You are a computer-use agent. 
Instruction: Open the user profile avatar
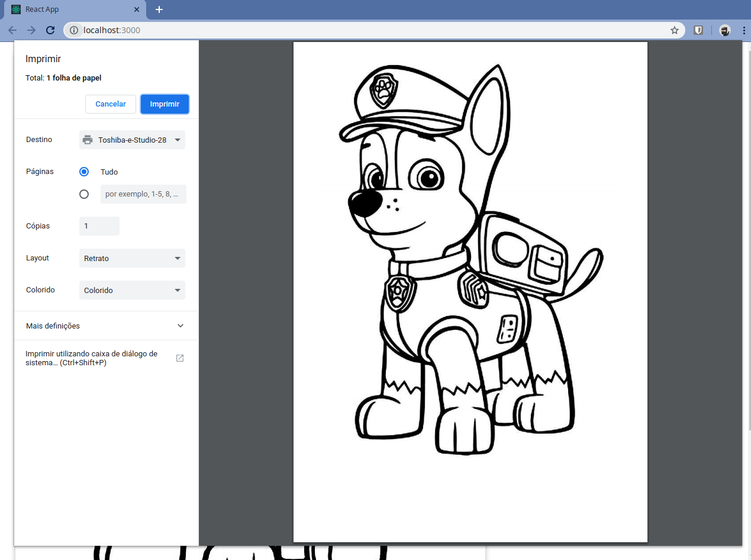click(725, 30)
